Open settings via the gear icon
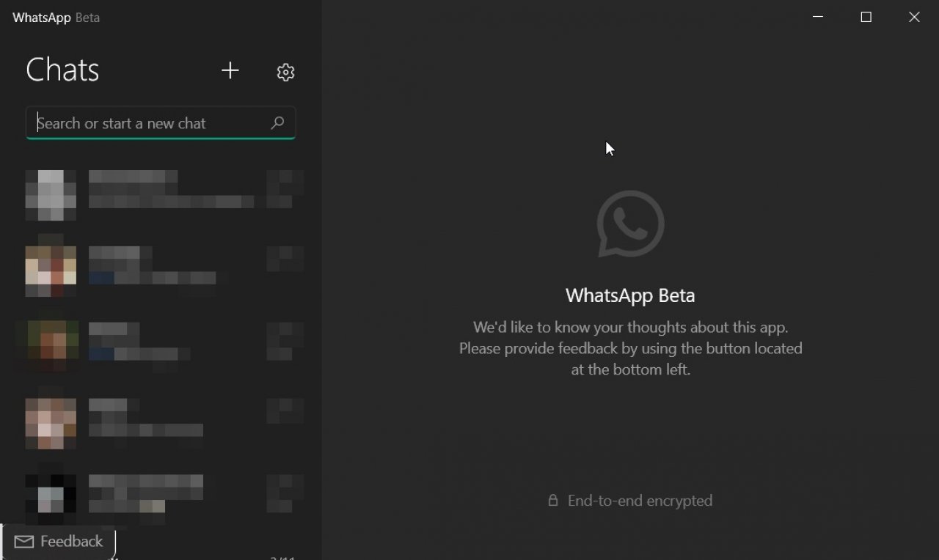The image size is (939, 560). click(285, 72)
